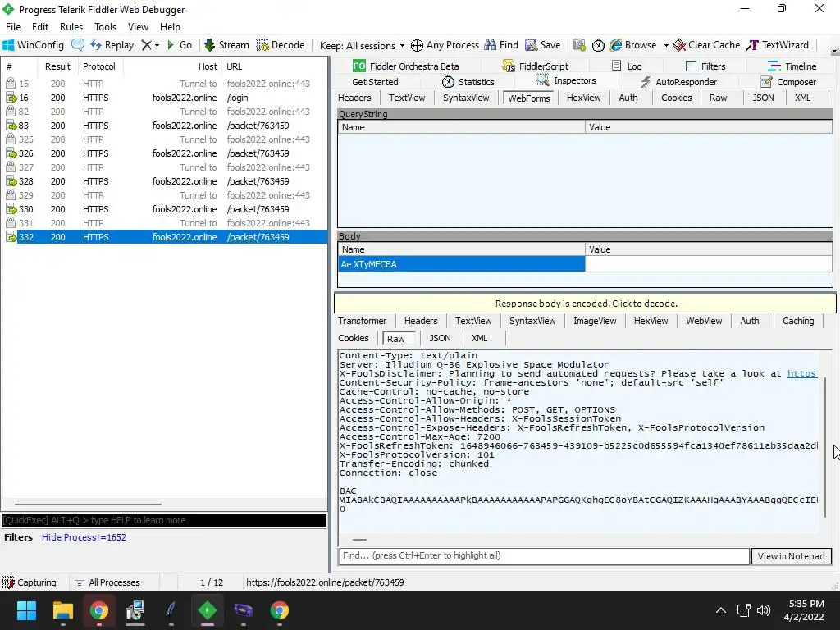The image size is (840, 630).
Task: Select response ImageView tab
Action: click(x=595, y=321)
